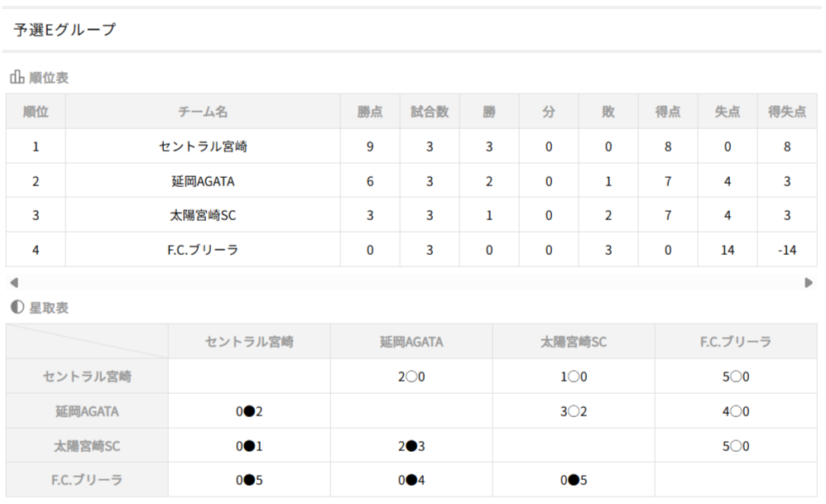Click the left scroll arrow under standings table
The image size is (826, 504).
[x=13, y=282]
